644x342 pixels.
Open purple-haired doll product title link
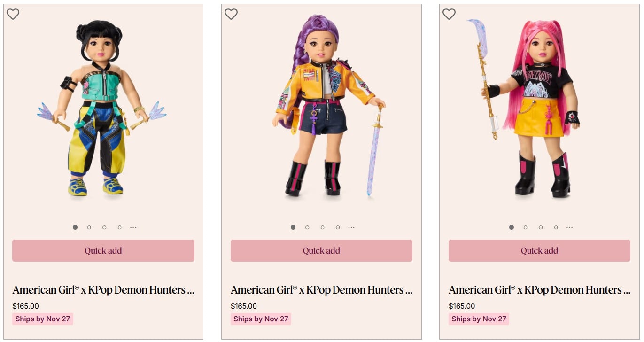tap(321, 290)
